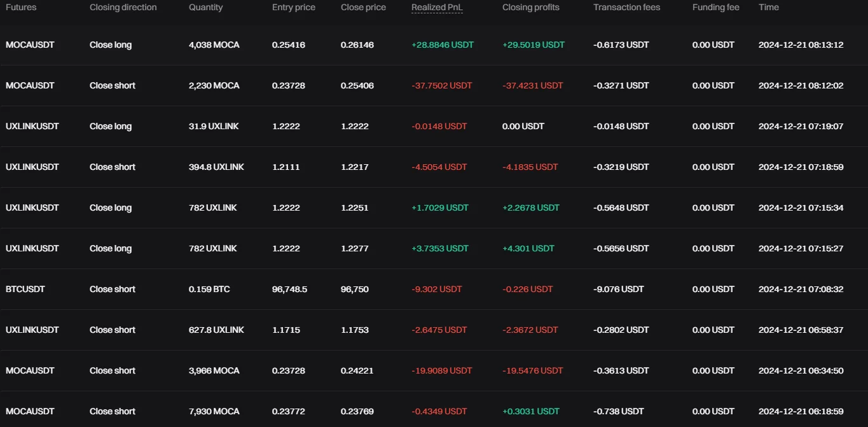
Task: Select the Closing direction column header
Action: pyautogui.click(x=123, y=8)
